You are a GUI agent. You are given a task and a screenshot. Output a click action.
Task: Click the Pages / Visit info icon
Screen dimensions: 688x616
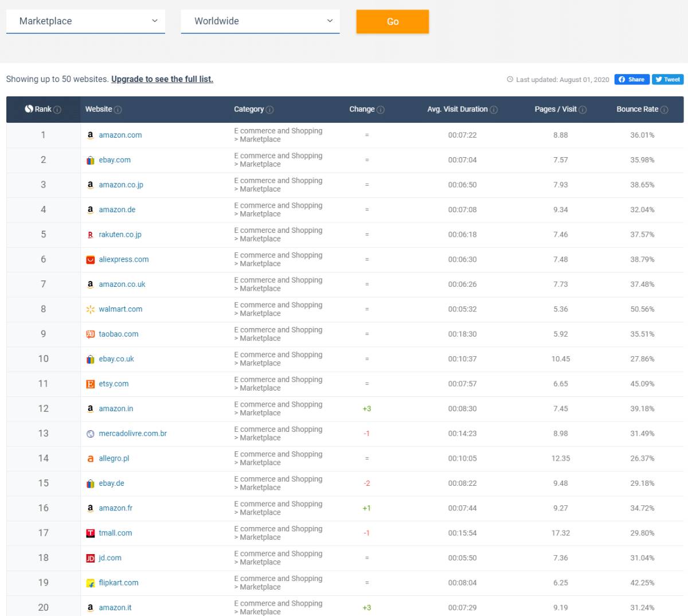(x=583, y=110)
